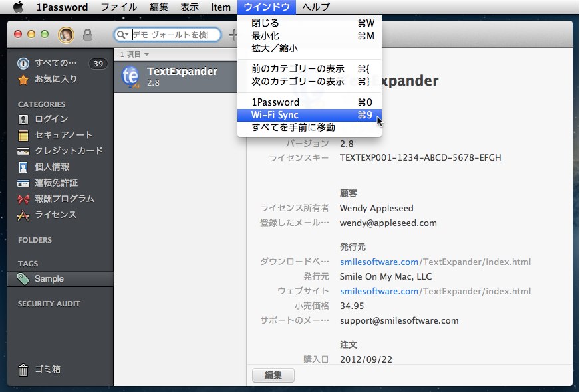
Task: Open the Item menu
Action: pos(221,7)
